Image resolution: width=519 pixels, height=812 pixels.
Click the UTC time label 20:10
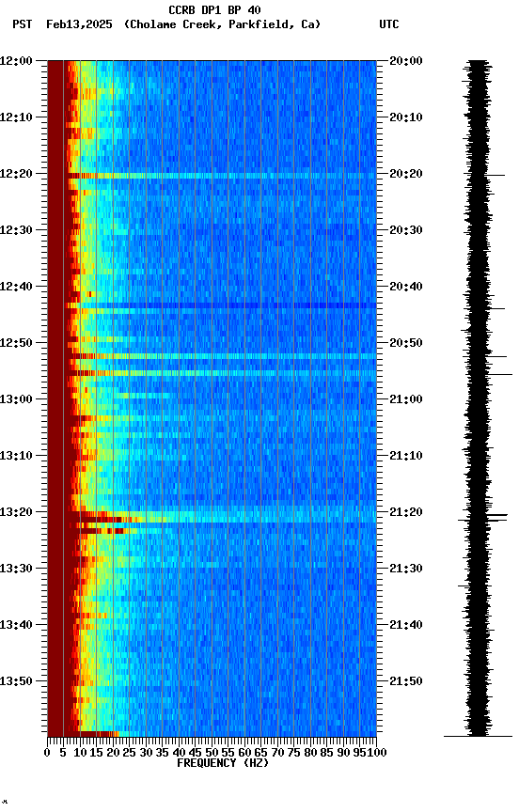point(406,117)
